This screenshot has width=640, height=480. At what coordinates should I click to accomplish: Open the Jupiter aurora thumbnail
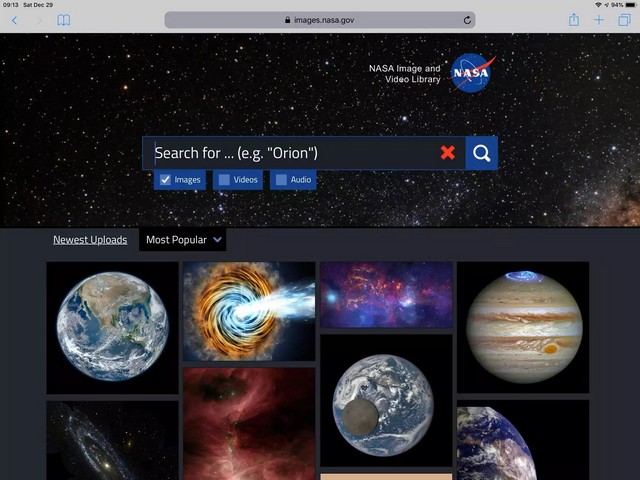(523, 327)
